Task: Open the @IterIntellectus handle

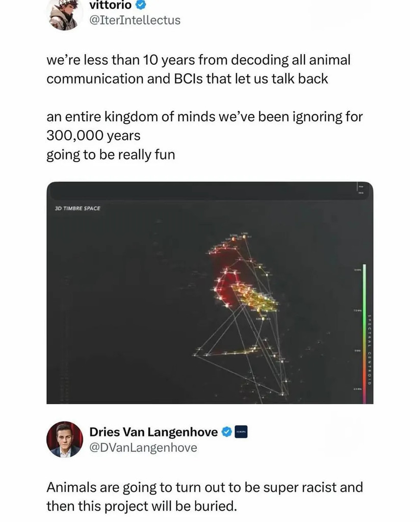Action: 135,20
